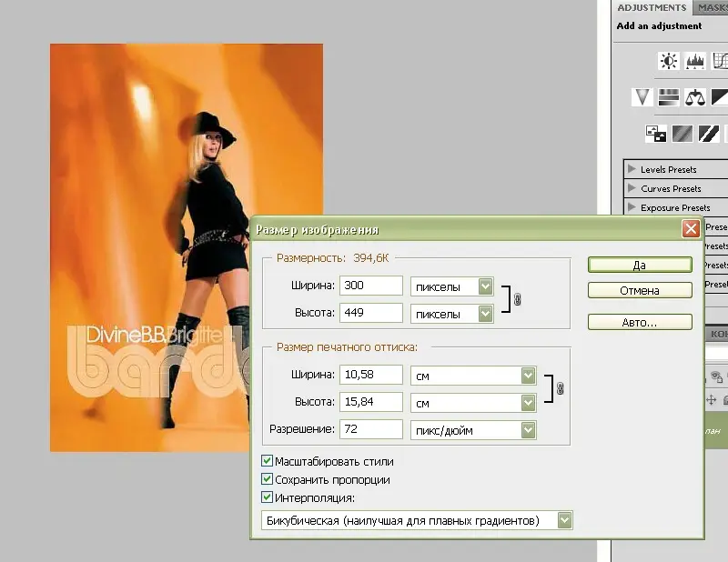728x562 pixels.
Task: Click the lock position cross icon
Action: pos(711,399)
